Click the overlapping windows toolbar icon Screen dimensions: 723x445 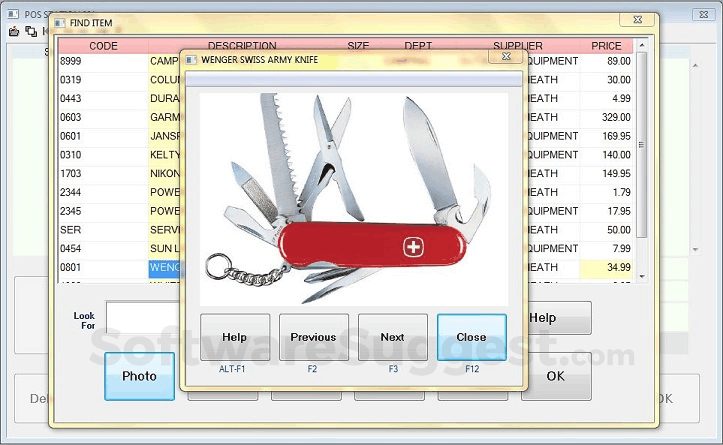(31, 31)
